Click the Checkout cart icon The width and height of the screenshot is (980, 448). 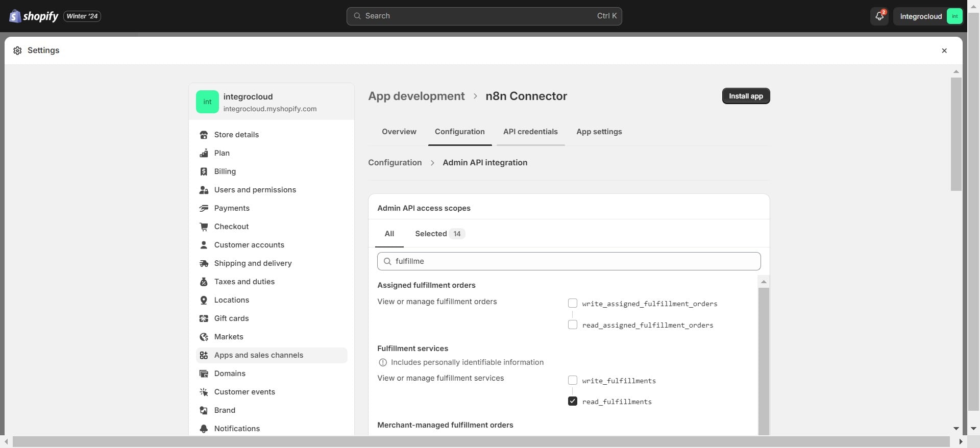(204, 227)
